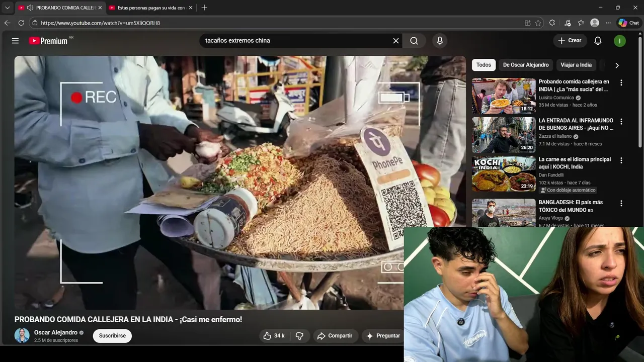
Task: Open YouTube notifications bell
Action: point(598,41)
